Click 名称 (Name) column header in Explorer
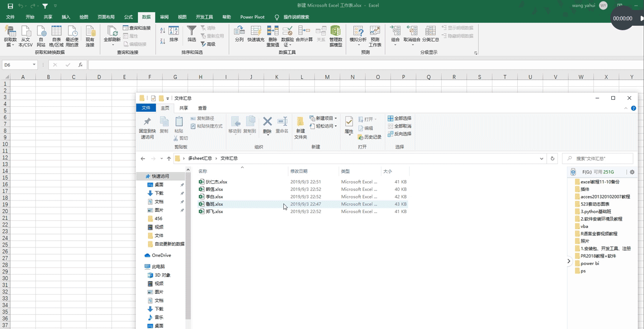644x329 pixels. click(x=203, y=171)
